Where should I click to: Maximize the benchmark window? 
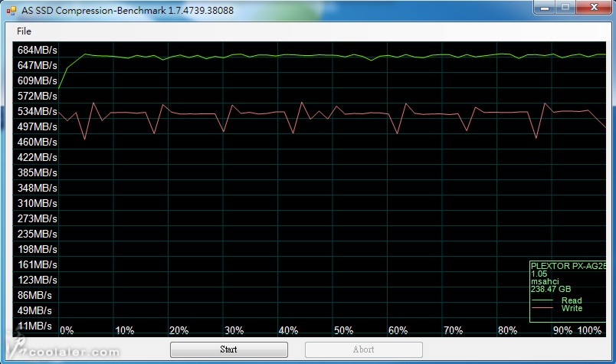(565, 8)
